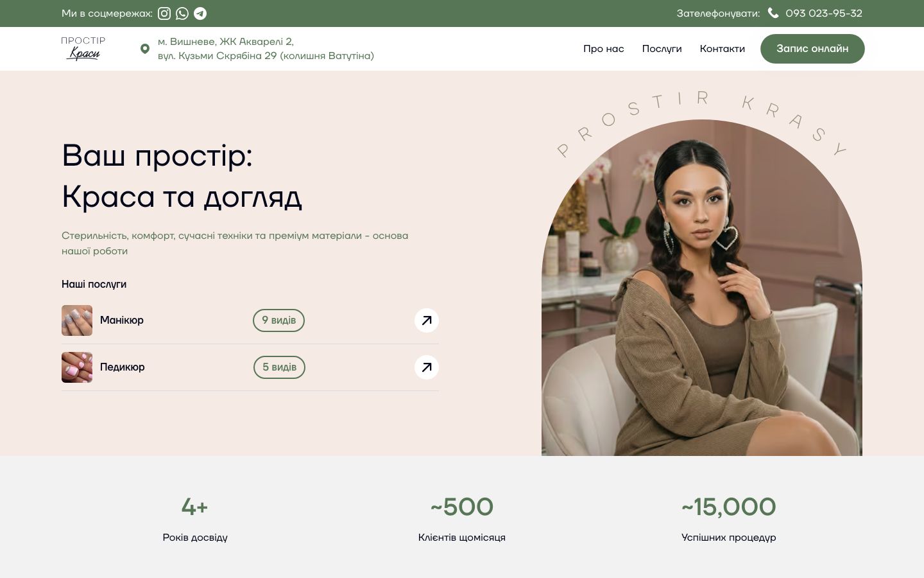Select the Педикюр service title

click(x=123, y=367)
